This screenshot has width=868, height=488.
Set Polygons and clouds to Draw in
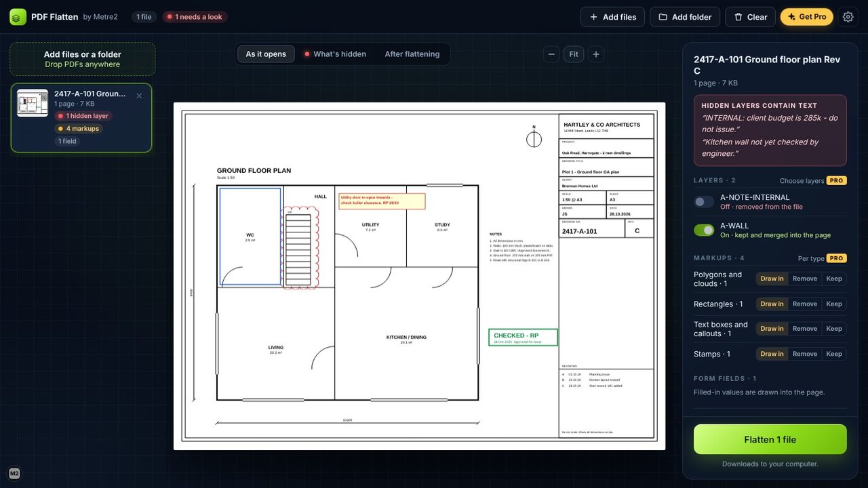[x=772, y=279]
